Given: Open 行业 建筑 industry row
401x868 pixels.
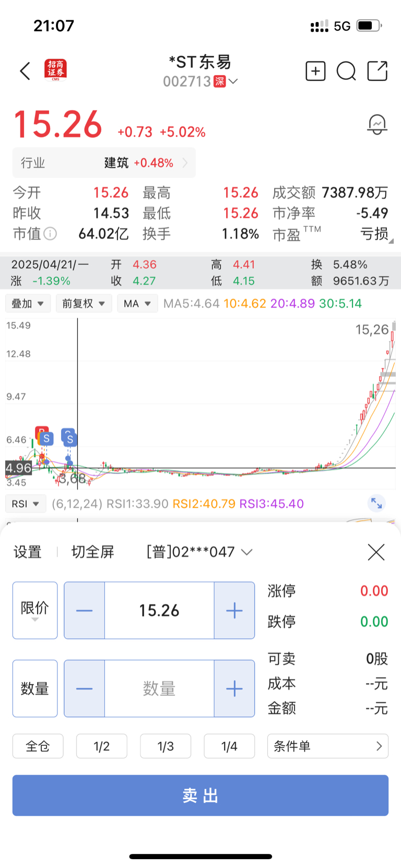Looking at the screenshot, I should click(104, 163).
